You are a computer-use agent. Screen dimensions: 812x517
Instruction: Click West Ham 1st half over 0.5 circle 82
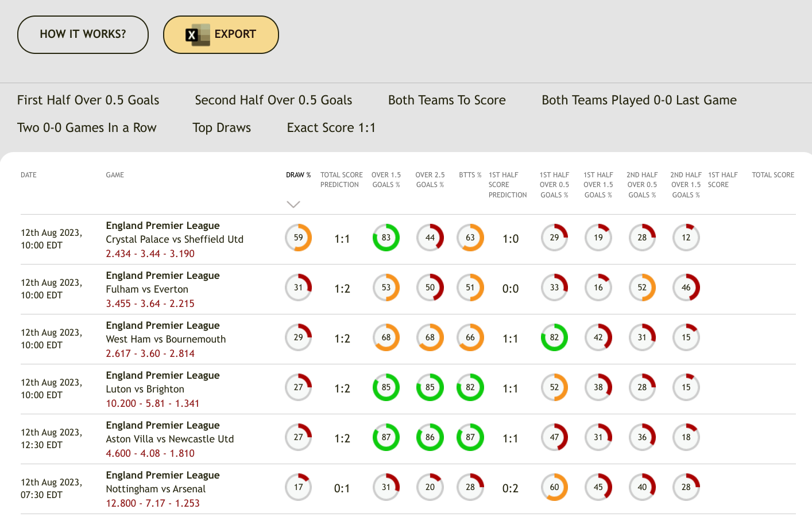(554, 337)
